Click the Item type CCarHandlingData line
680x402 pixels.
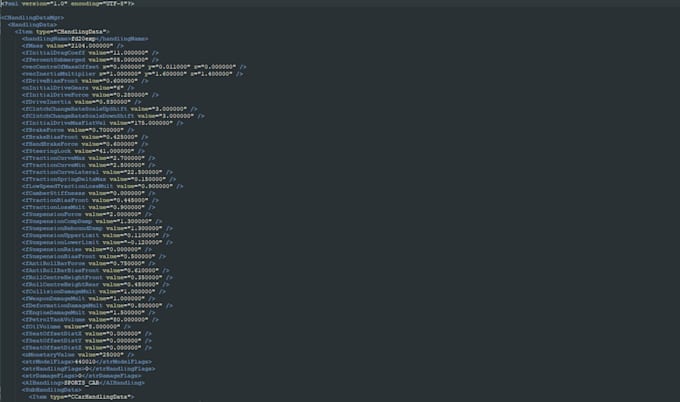(80, 396)
